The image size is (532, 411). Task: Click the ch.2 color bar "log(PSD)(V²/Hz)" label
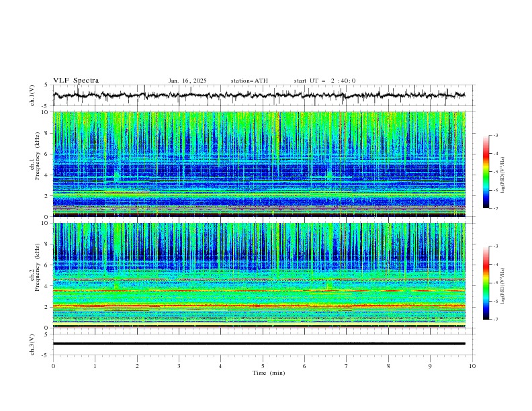click(x=503, y=285)
